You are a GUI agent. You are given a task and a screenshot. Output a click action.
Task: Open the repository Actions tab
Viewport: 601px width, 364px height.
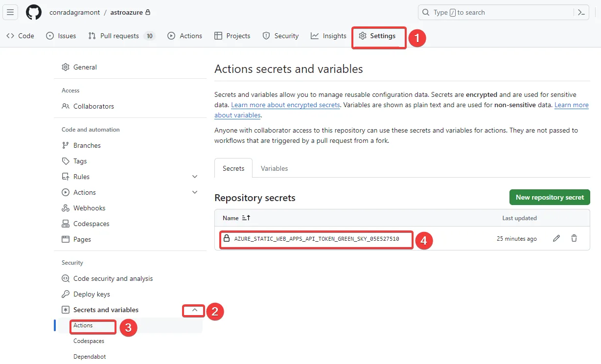[185, 36]
